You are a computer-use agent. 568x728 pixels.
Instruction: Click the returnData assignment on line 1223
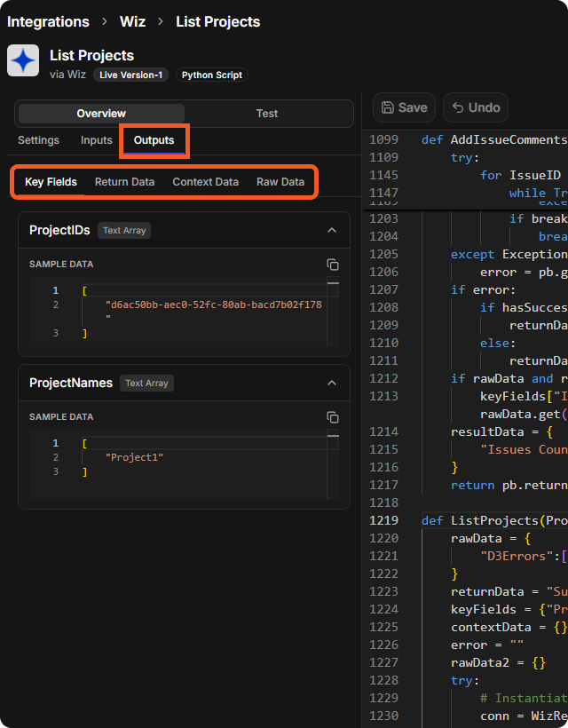coord(509,591)
